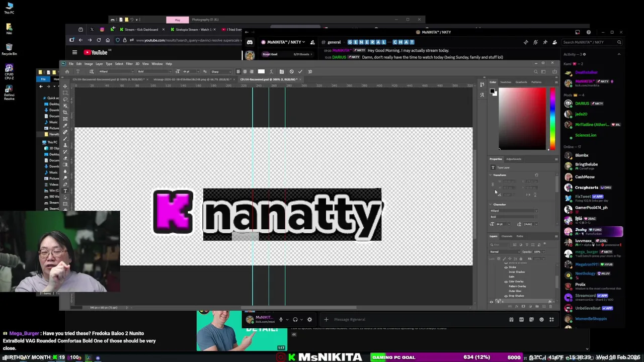Viewport: 644px width, 362px height.
Task: Deafen audio in Discord
Action: tap(295, 319)
